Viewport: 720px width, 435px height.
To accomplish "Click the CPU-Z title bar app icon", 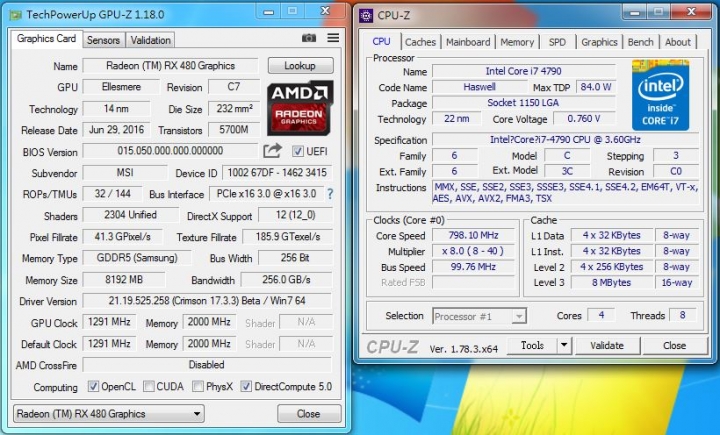I will pyautogui.click(x=366, y=16).
